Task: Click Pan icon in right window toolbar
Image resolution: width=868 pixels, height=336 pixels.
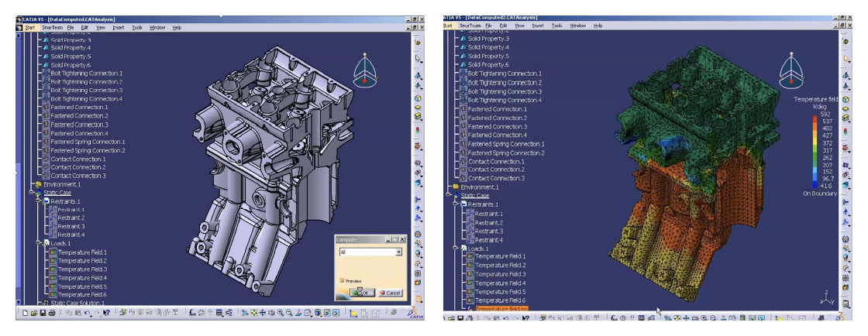Action: click(x=686, y=318)
